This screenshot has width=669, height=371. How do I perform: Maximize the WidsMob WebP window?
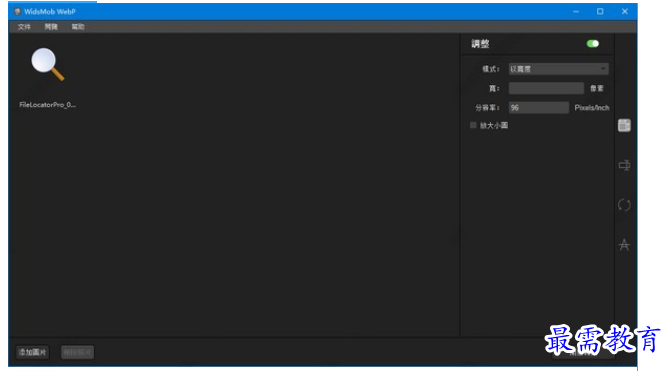click(600, 12)
